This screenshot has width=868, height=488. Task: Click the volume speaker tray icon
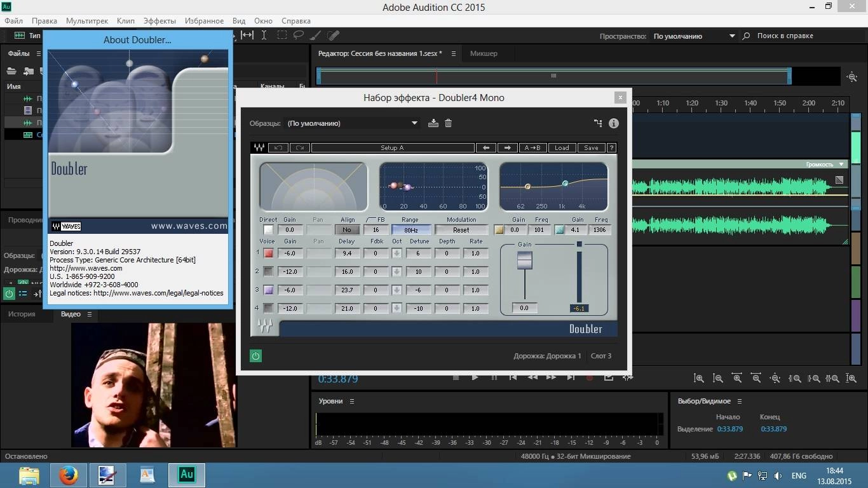point(778,475)
